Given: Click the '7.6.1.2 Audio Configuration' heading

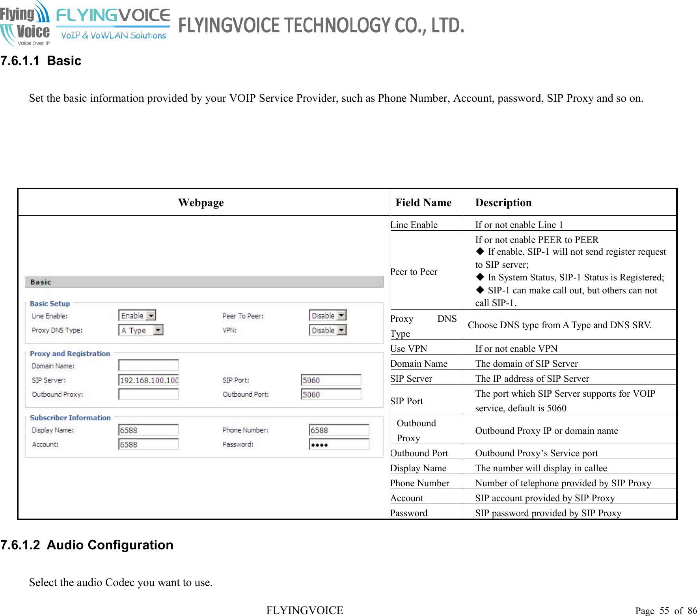Looking at the screenshot, I should click(x=87, y=545).
